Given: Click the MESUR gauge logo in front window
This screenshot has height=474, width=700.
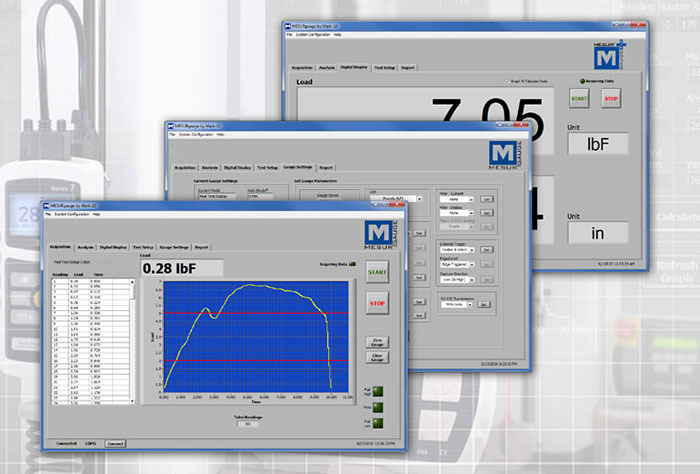Looking at the screenshot, I should tap(380, 234).
